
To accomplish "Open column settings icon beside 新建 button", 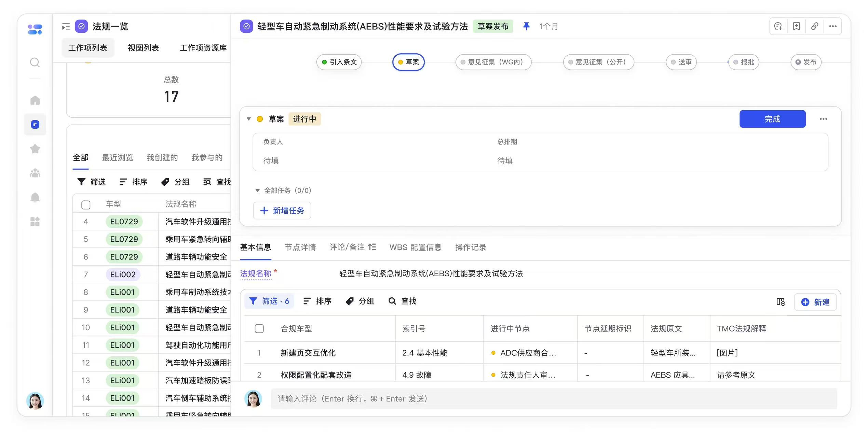I will click(781, 302).
